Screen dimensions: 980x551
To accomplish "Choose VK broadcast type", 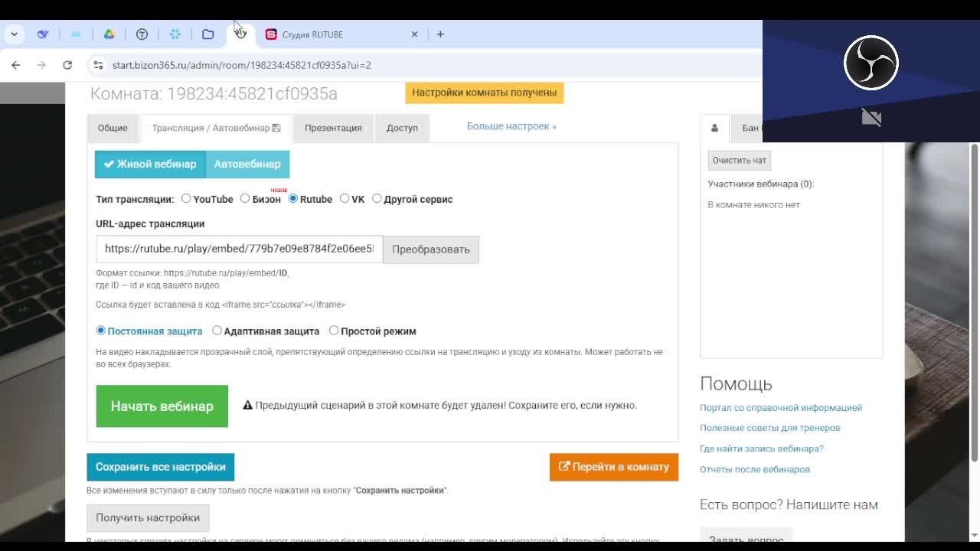I will tap(345, 199).
